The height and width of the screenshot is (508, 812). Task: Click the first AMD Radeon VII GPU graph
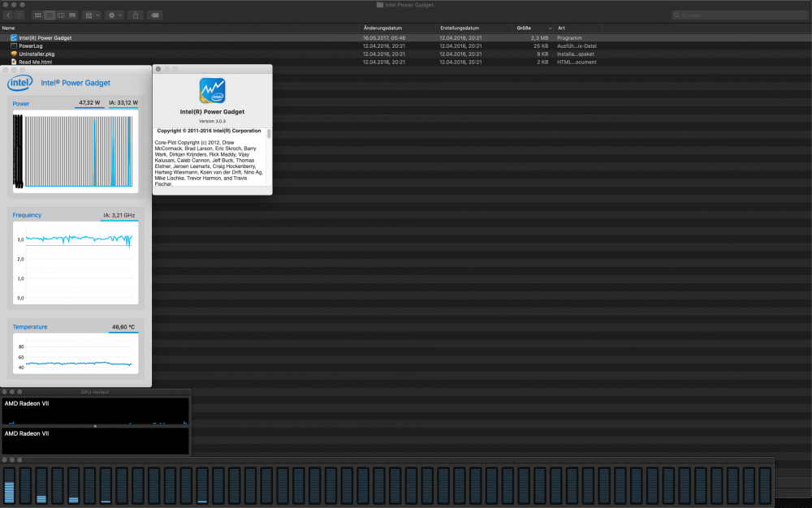pos(95,411)
